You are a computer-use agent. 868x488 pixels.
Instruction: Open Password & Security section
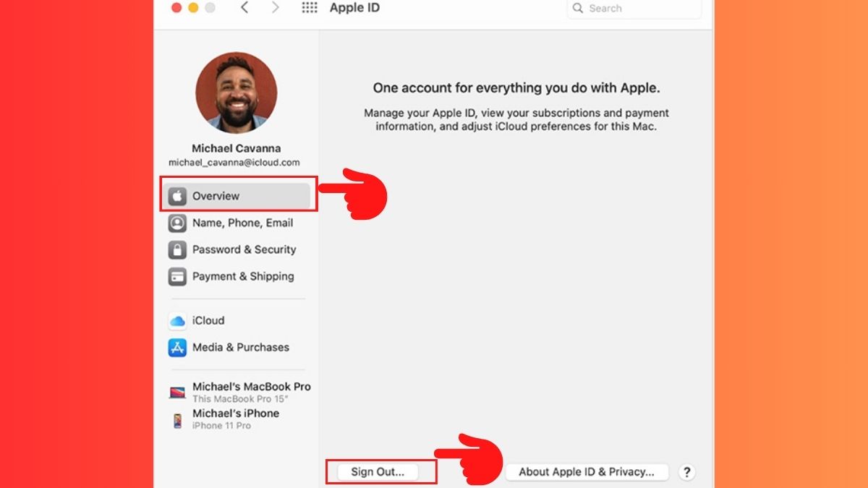[x=237, y=249]
